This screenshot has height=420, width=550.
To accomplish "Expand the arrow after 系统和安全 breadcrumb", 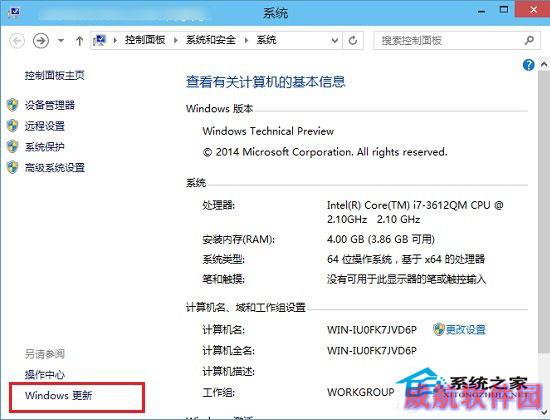I will pyautogui.click(x=246, y=41).
